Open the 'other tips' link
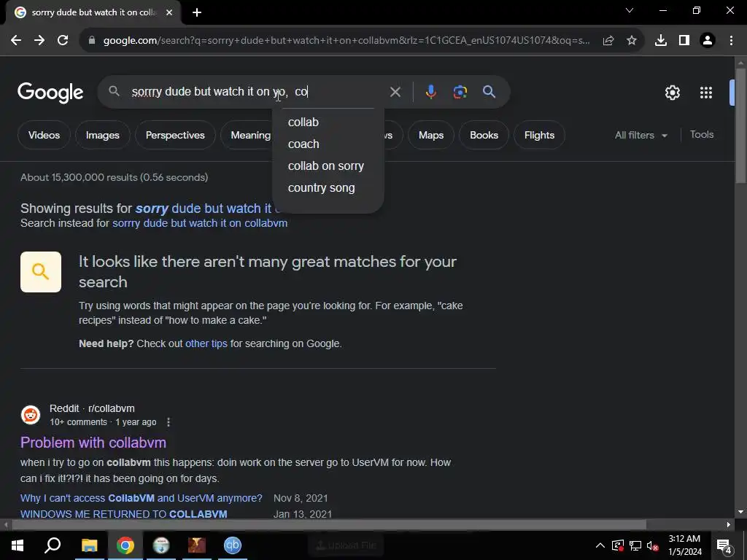The height and width of the screenshot is (560, 747). [x=206, y=344]
